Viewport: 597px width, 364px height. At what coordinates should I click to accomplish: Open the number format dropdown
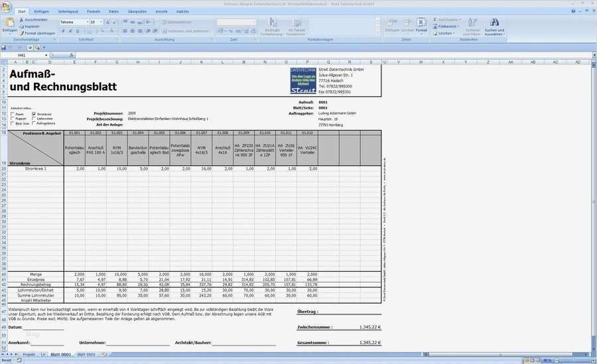click(254, 22)
